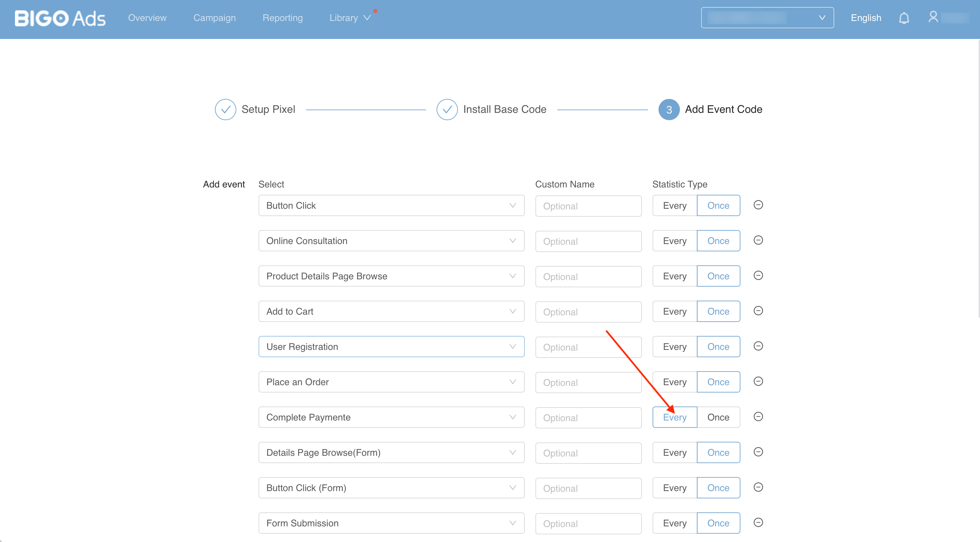The height and width of the screenshot is (542, 980).
Task: Set Complete Payment statistic type to Once
Action: [x=718, y=417]
